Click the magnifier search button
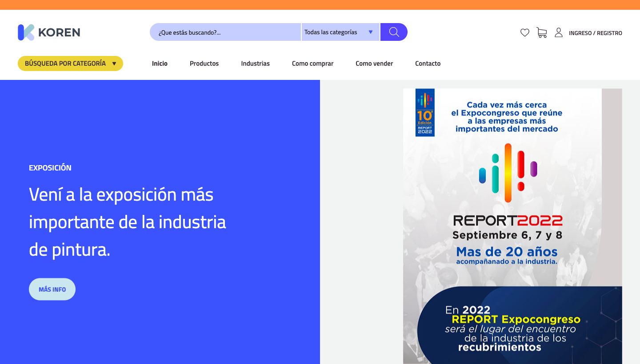Viewport: 640px width, 364px height. tap(394, 32)
